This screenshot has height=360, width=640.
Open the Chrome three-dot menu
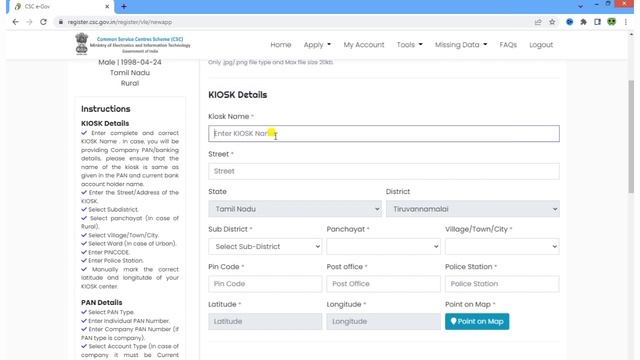coord(625,22)
